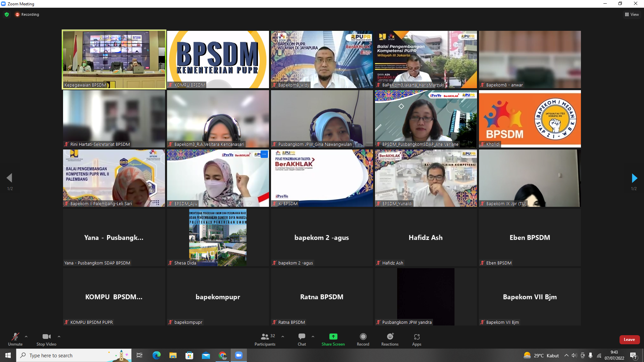Open video options arrow beside Stop Video
This screenshot has width=644, height=362.
(59, 337)
